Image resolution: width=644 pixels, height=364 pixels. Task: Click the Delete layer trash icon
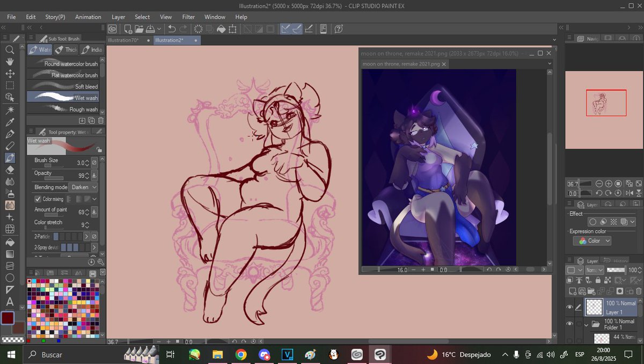point(639,291)
